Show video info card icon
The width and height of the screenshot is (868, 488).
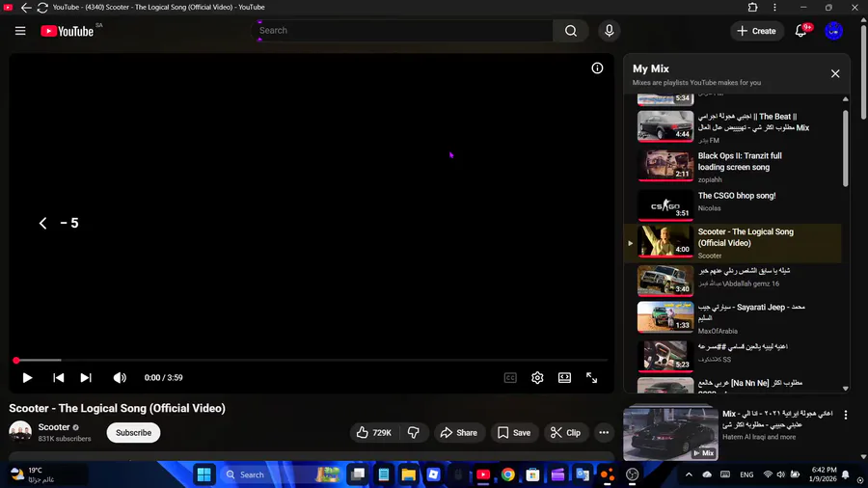597,68
